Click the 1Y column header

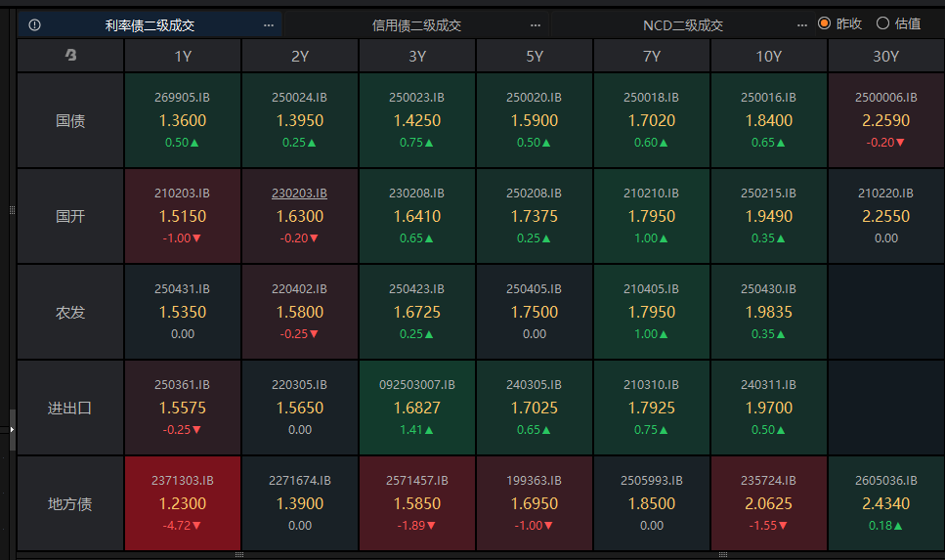[183, 56]
